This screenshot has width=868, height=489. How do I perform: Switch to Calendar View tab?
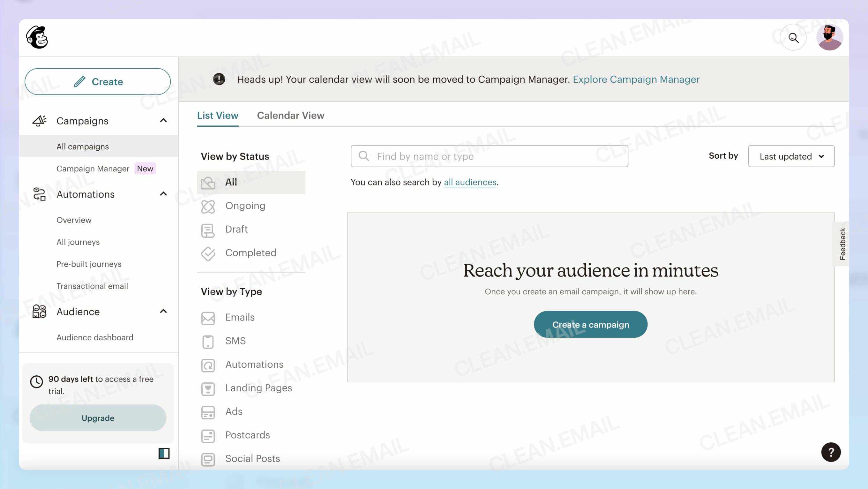[291, 115]
